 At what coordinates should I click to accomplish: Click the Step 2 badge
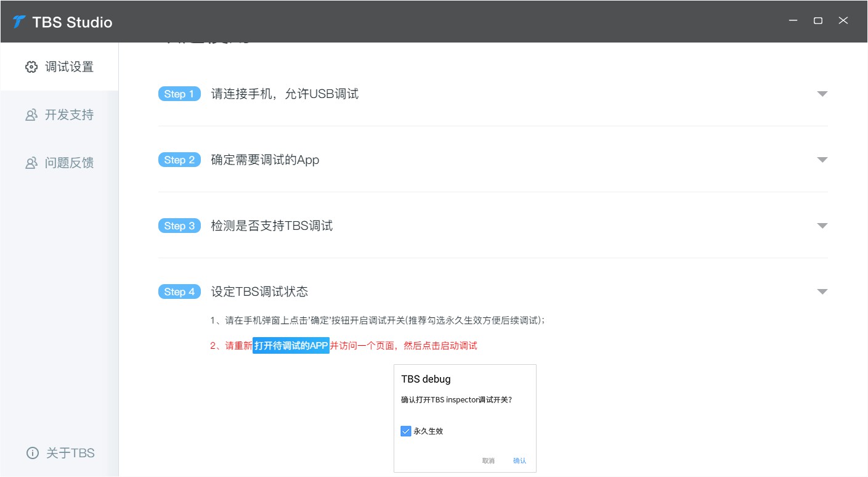[179, 160]
